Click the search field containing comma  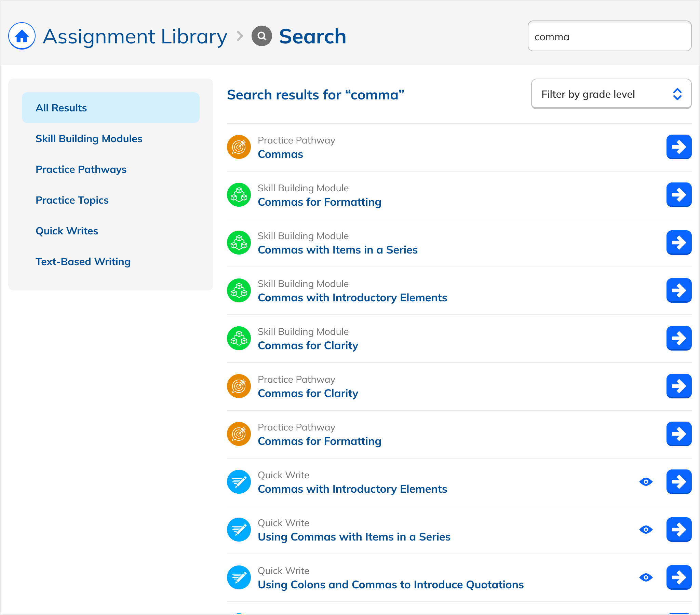click(x=609, y=36)
